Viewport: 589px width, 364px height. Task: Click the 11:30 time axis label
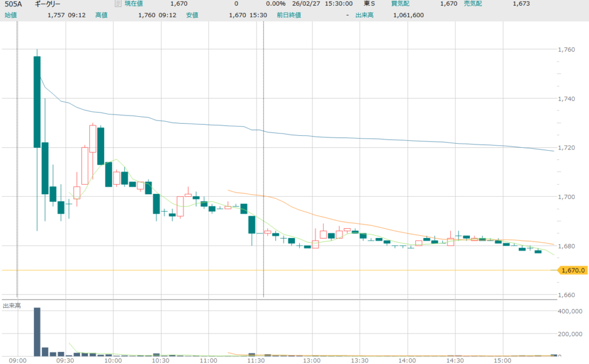256,361
